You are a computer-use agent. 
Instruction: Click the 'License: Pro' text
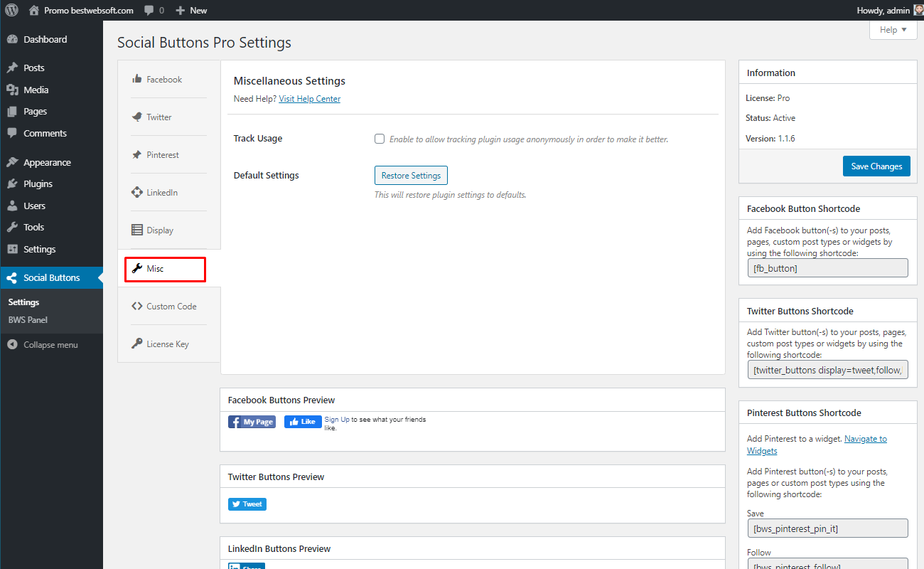tap(768, 98)
